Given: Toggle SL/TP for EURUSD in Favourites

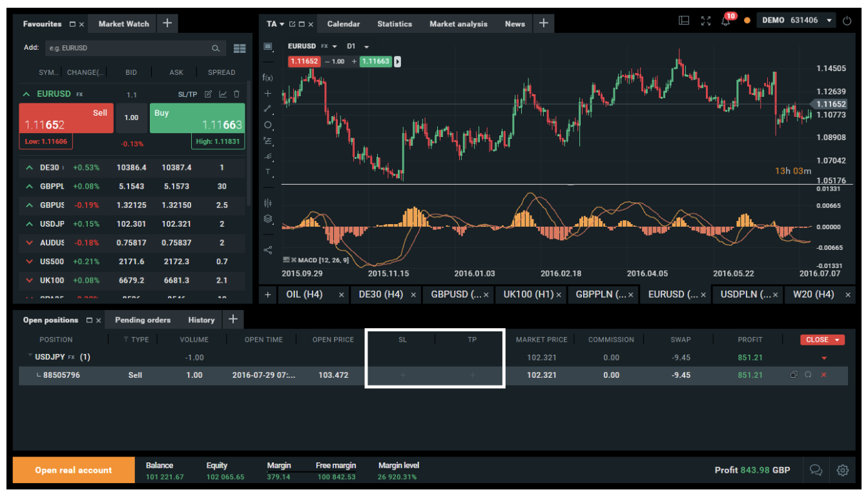Looking at the screenshot, I should click(187, 94).
